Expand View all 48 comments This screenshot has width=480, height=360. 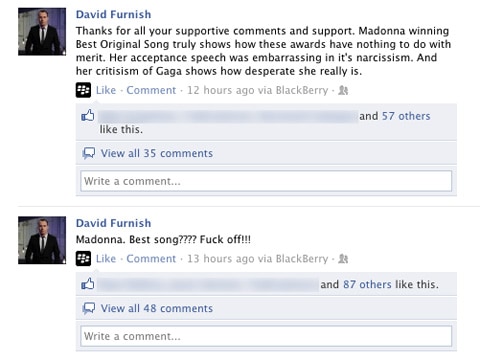pyautogui.click(x=157, y=308)
